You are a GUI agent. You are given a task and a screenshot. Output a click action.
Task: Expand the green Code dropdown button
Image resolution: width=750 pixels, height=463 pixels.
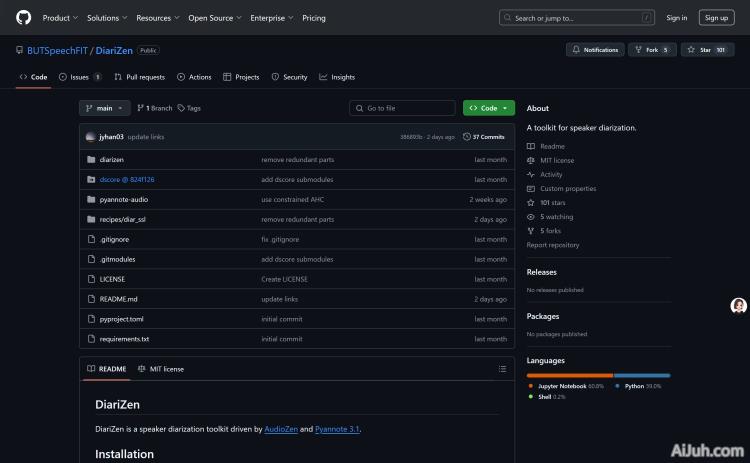pos(489,108)
